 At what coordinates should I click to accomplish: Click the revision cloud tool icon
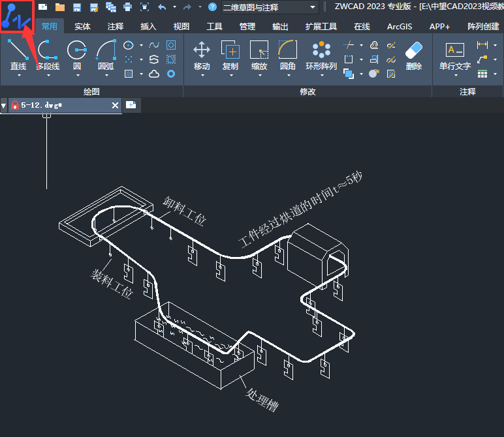(154, 74)
